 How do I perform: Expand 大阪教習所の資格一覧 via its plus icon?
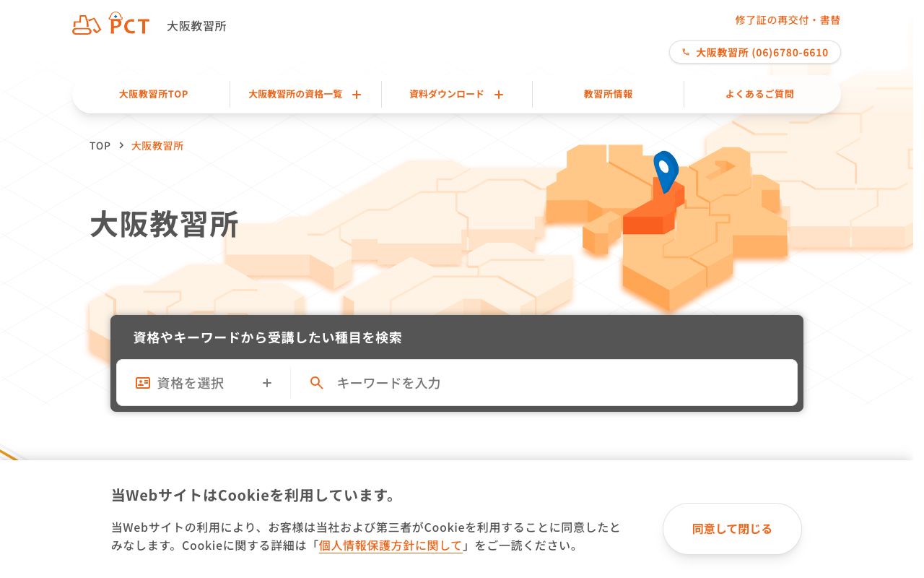[357, 95]
